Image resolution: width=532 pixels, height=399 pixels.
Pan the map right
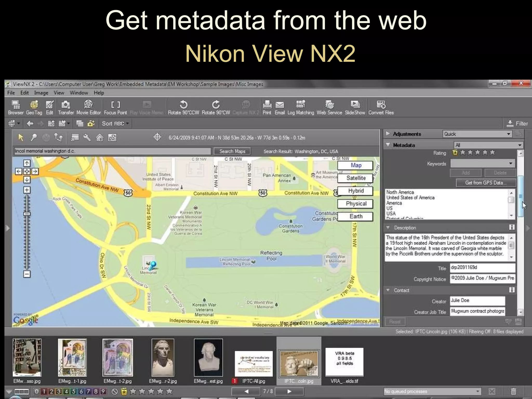(x=35, y=171)
